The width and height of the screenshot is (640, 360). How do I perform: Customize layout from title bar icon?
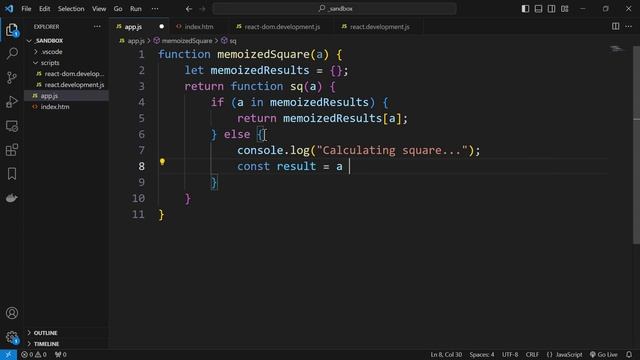click(564, 9)
